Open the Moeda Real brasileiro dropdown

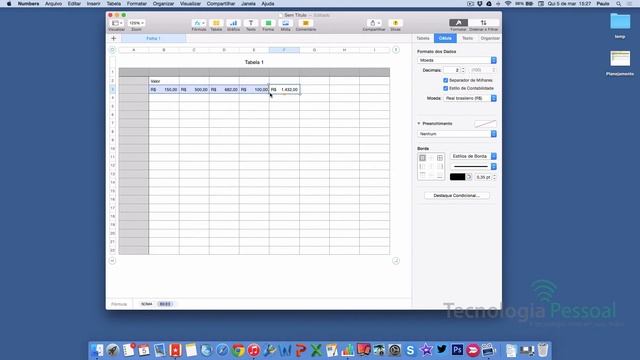(x=470, y=98)
